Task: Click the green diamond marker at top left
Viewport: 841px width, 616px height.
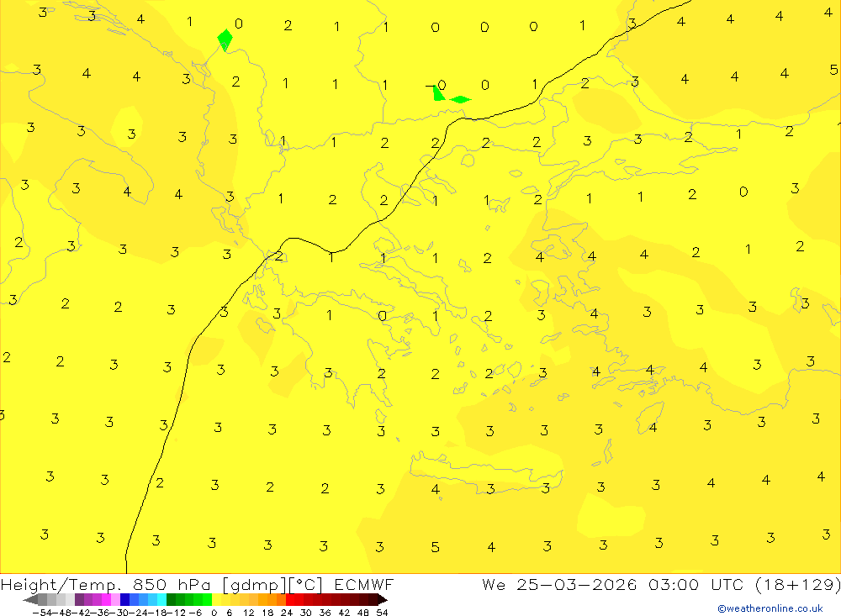Action: click(x=225, y=39)
